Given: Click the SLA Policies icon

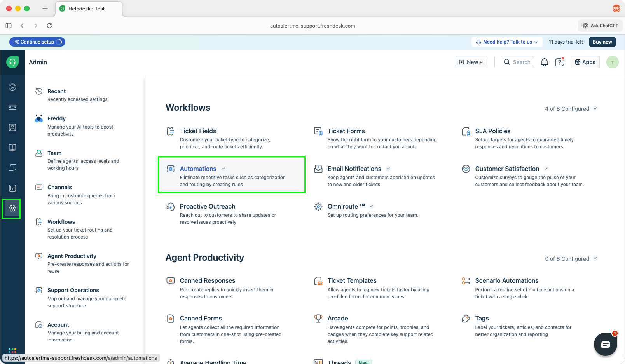Looking at the screenshot, I should tap(466, 131).
